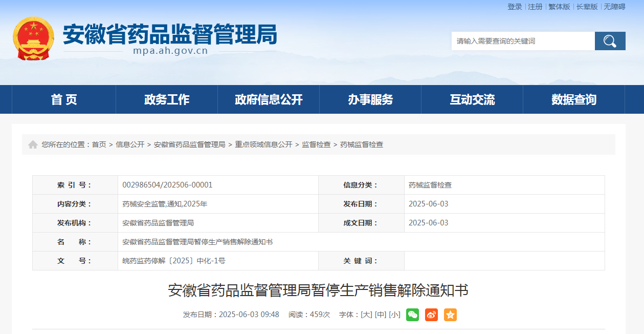The height and width of the screenshot is (334, 644).
Task: Click the large article heading
Action: click(318, 290)
